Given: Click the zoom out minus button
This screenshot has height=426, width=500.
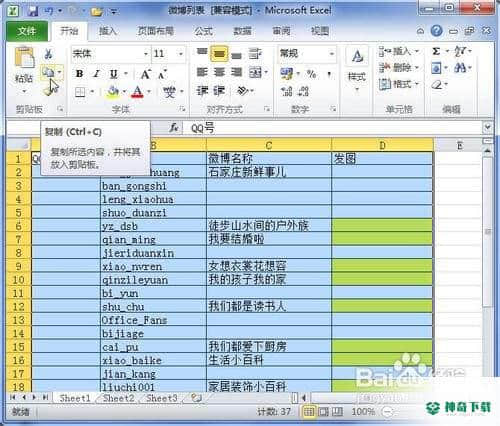Looking at the screenshot, I should pyautogui.click(x=387, y=412).
